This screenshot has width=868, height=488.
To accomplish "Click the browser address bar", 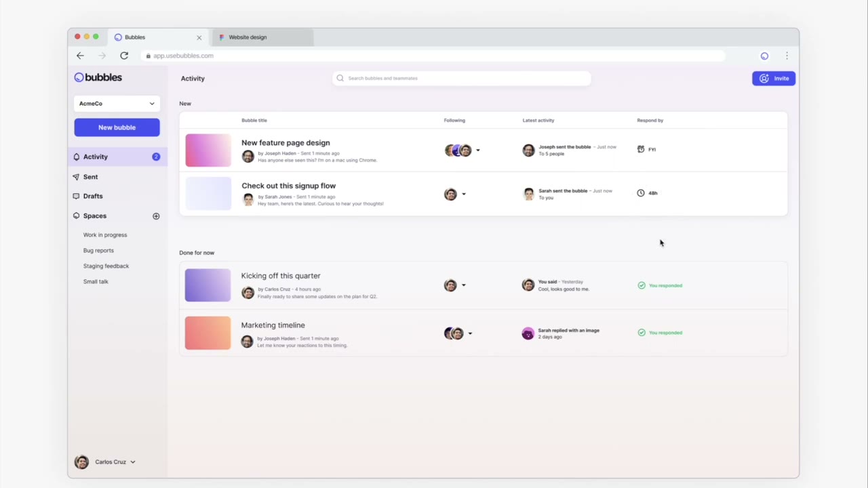I will tap(434, 56).
